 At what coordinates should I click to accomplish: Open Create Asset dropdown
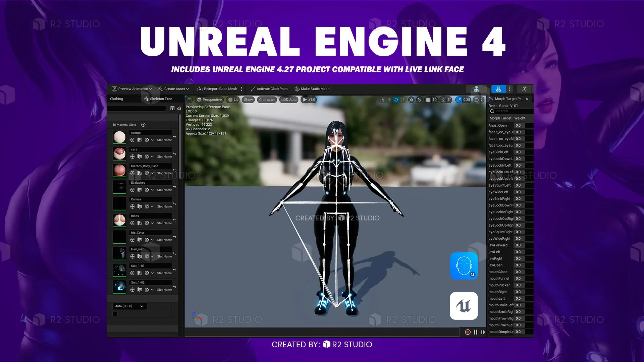point(174,89)
